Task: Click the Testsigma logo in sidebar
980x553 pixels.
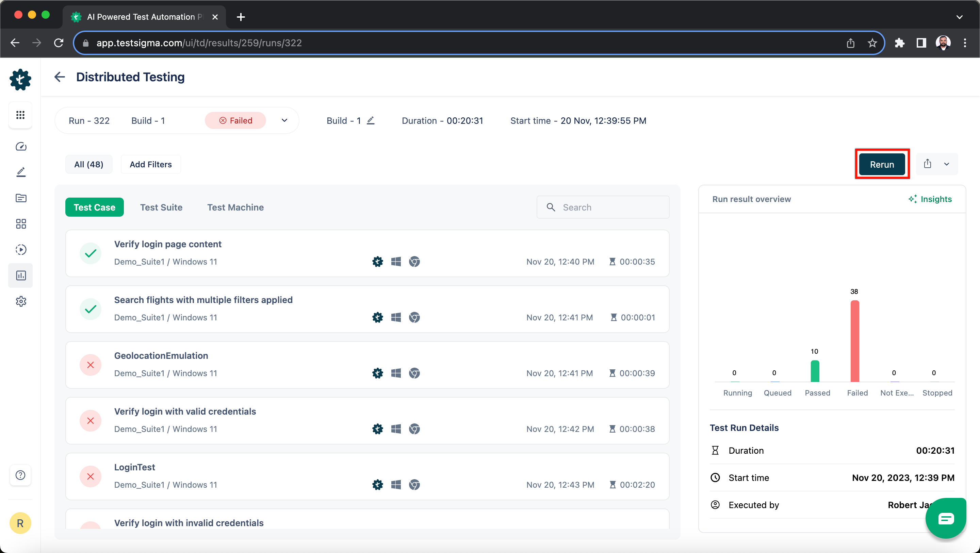Action: coord(20,80)
